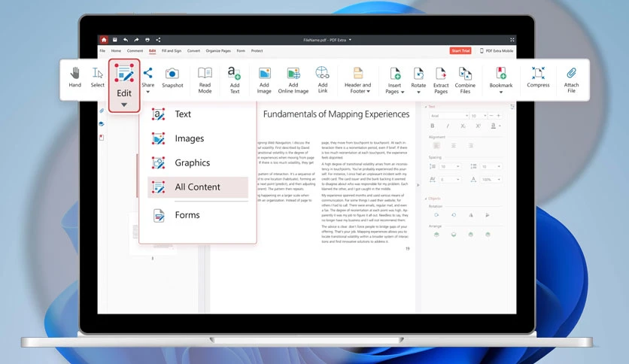629x364 pixels.
Task: Go to the red Home icon in title bar
Action: click(x=104, y=40)
